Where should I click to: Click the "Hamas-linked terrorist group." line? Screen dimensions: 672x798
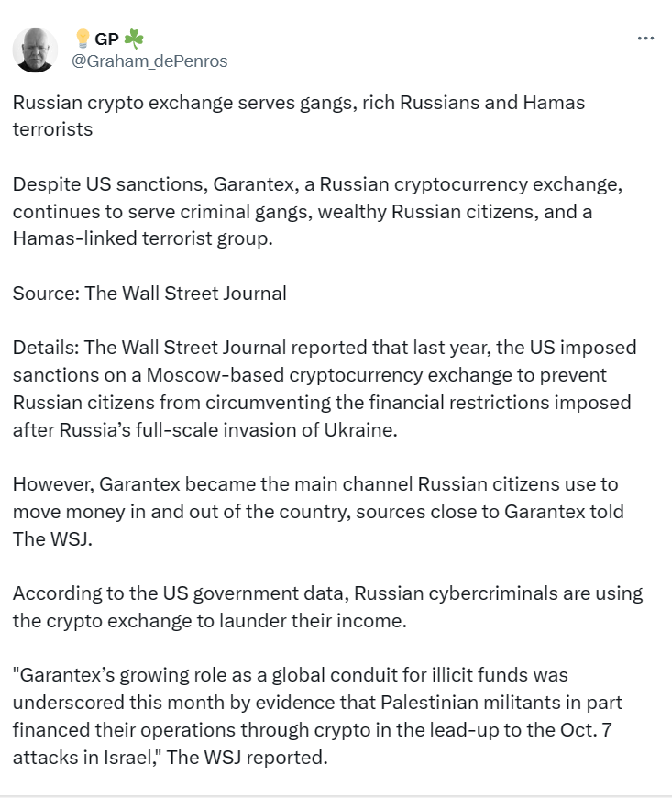pos(142,238)
